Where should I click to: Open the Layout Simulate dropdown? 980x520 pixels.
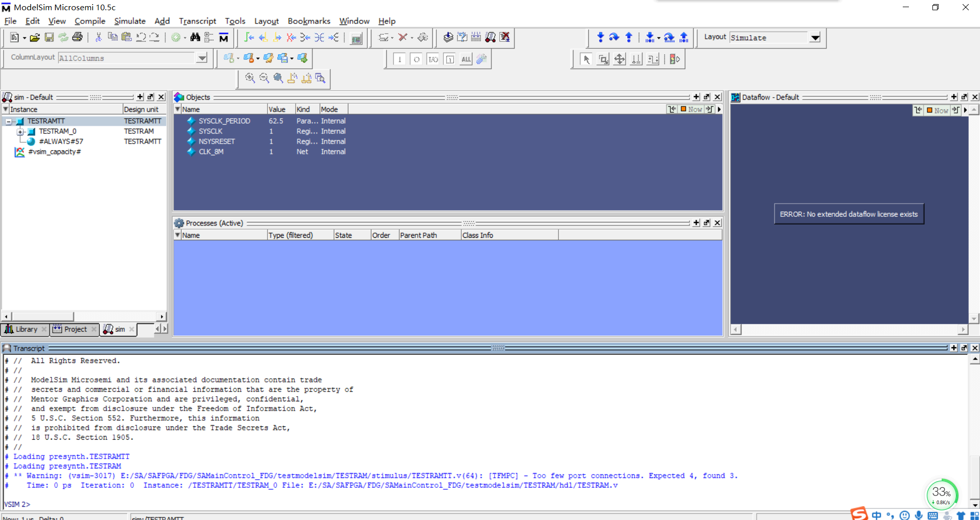[814, 37]
